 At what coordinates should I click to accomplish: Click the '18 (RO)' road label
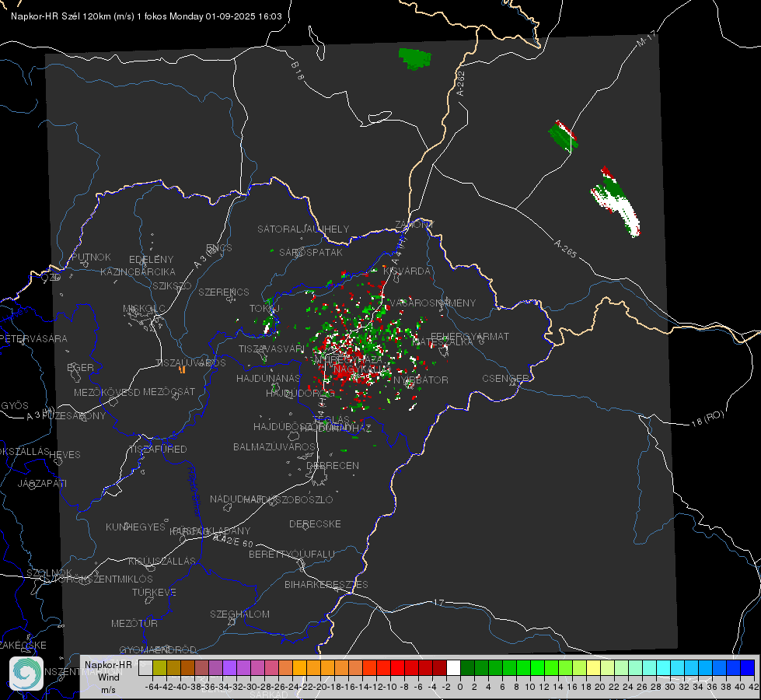pos(707,418)
